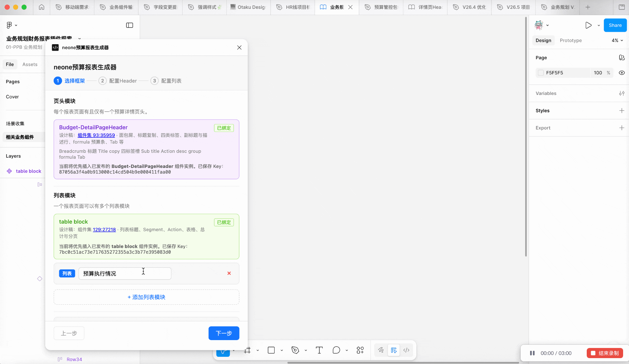Open the Variables settings icon

pos(621,93)
